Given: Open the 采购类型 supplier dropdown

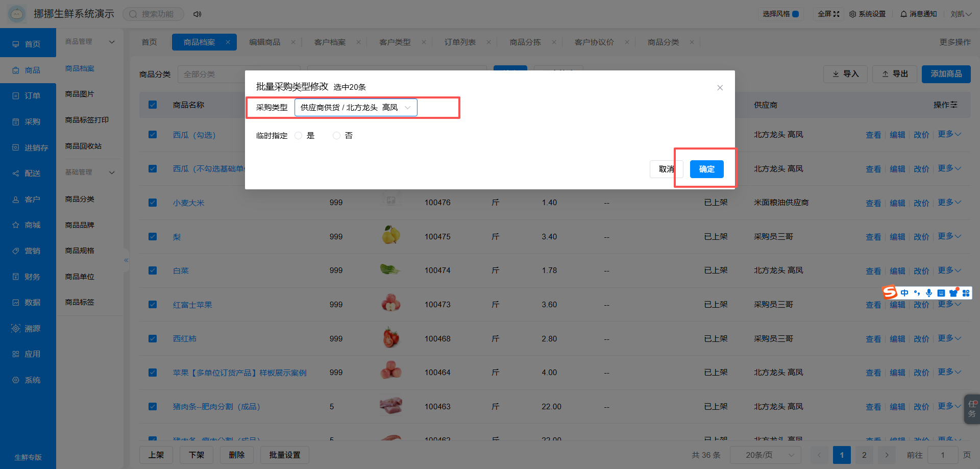Looking at the screenshot, I should pyautogui.click(x=356, y=108).
